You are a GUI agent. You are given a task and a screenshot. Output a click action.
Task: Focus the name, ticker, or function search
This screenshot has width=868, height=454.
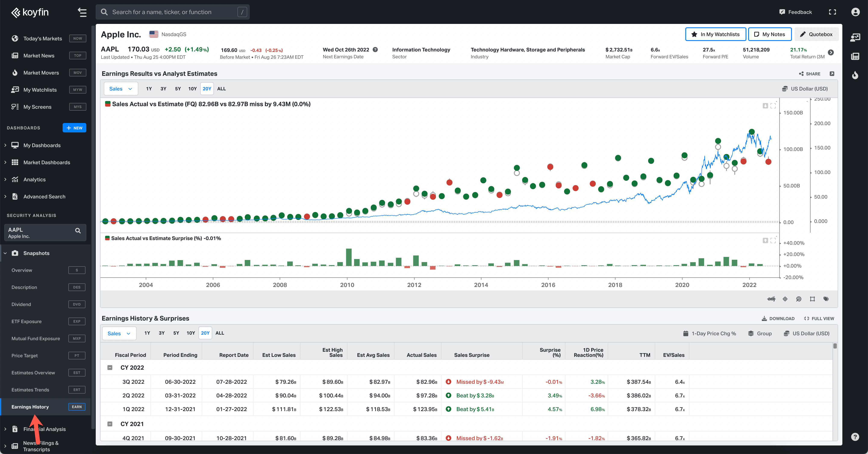(x=172, y=12)
